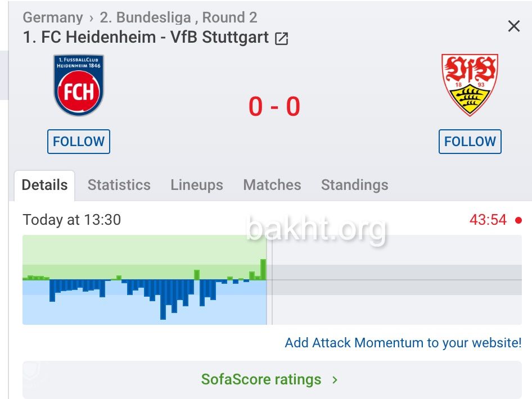Viewport: 532px width, 399px height.
Task: Open the Statistics tab
Action: (119, 185)
